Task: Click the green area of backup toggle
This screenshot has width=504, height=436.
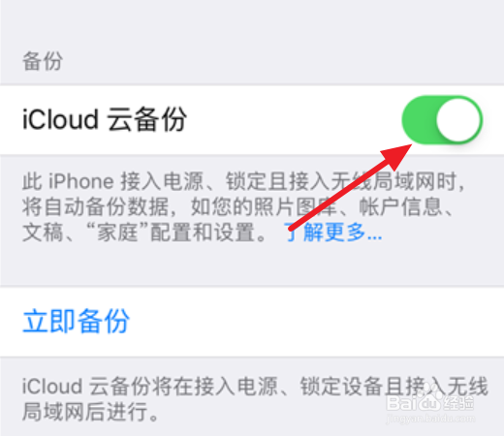Action: point(420,120)
